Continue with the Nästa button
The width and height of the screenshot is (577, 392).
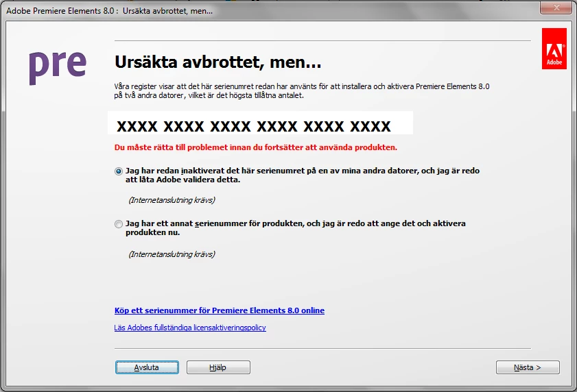[x=528, y=367]
